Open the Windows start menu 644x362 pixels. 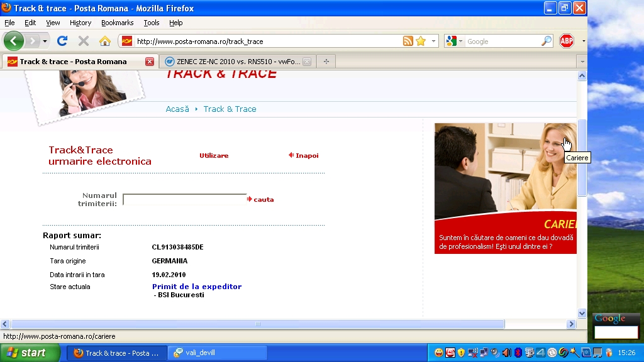point(30,353)
